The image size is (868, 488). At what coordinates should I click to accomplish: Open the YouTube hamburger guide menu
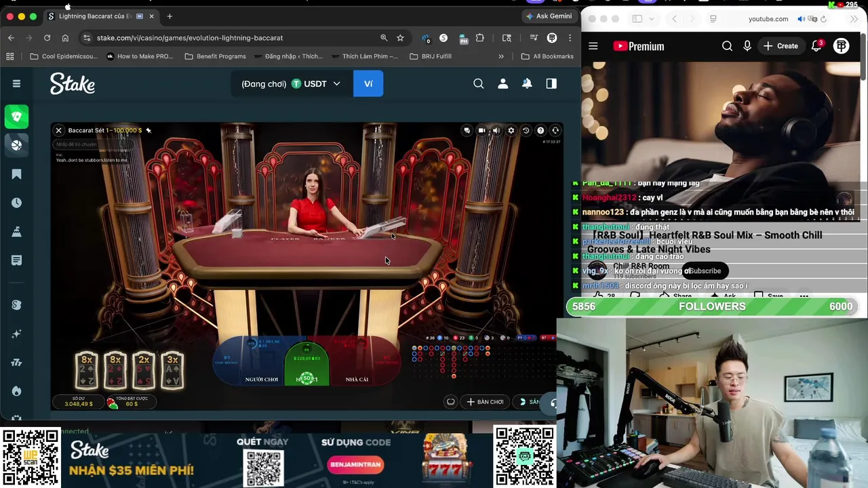click(x=593, y=46)
